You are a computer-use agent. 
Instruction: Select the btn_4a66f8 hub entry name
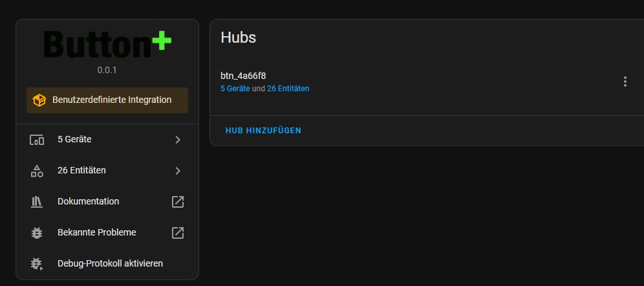pyautogui.click(x=243, y=76)
